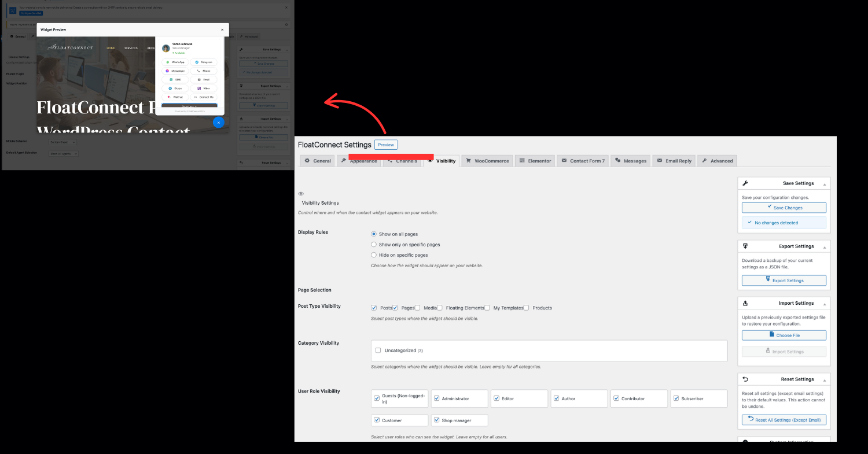
Task: Enable the Media post type checkbox
Action: (418, 308)
